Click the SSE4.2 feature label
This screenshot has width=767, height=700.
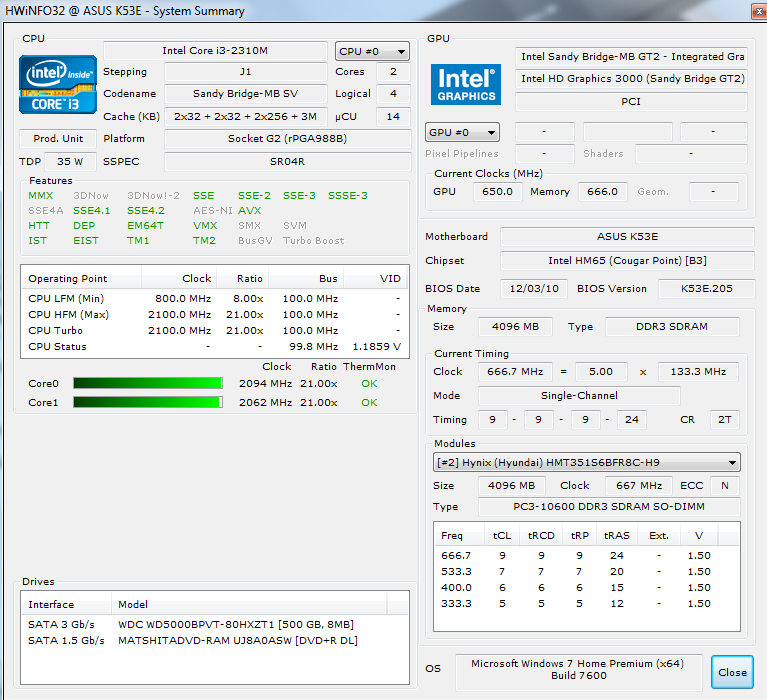146,211
